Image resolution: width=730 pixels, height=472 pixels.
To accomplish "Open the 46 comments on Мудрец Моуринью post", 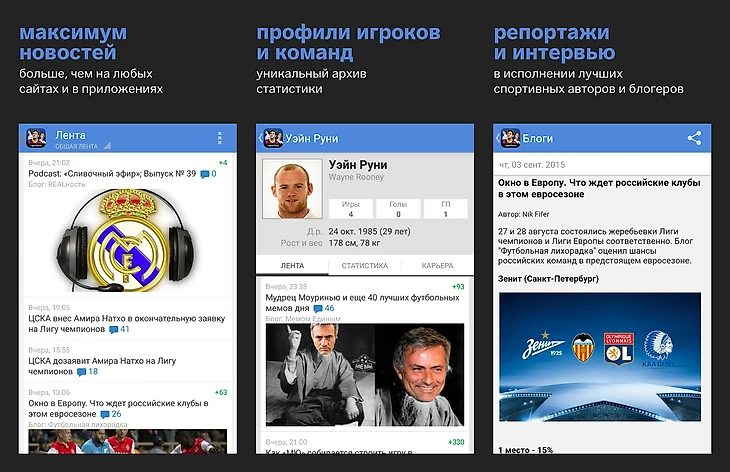I will pos(324,308).
